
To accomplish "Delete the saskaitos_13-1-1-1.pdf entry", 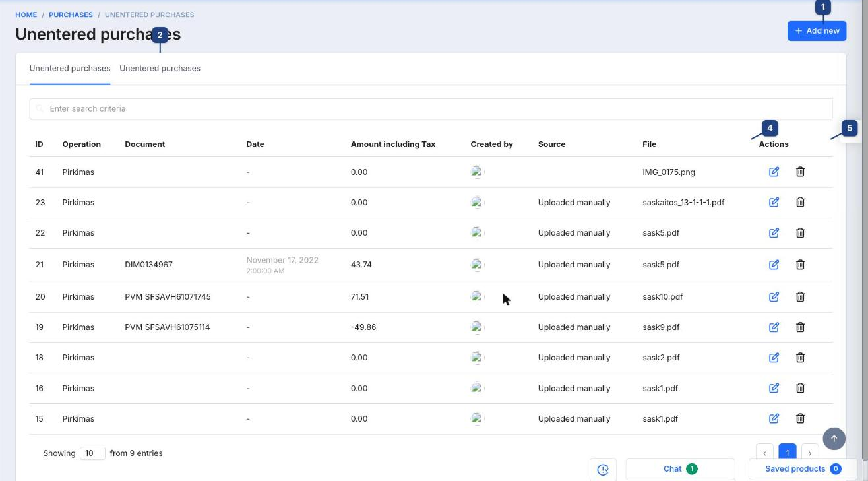I will [x=800, y=202].
